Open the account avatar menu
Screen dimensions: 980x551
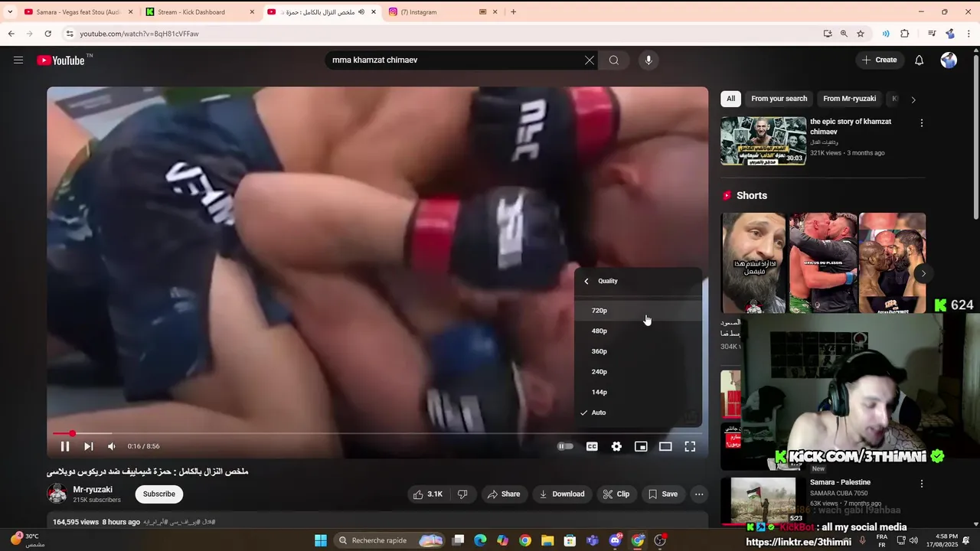tap(949, 60)
